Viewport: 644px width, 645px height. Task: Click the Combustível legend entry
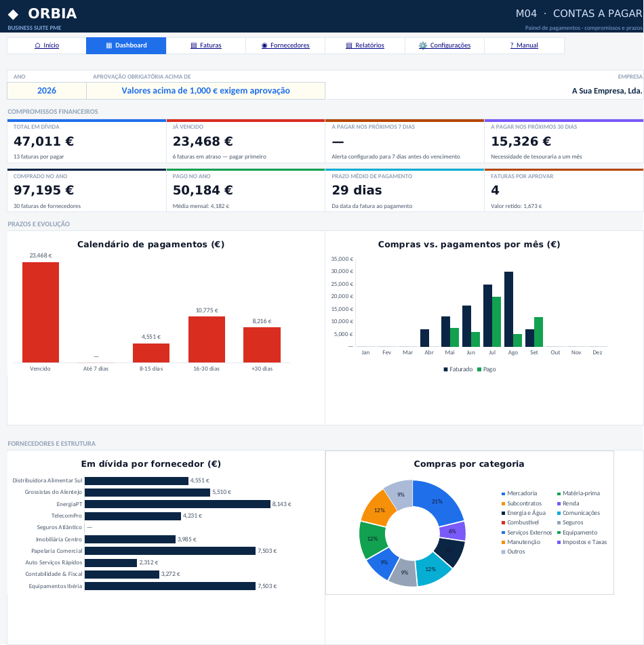click(520, 522)
